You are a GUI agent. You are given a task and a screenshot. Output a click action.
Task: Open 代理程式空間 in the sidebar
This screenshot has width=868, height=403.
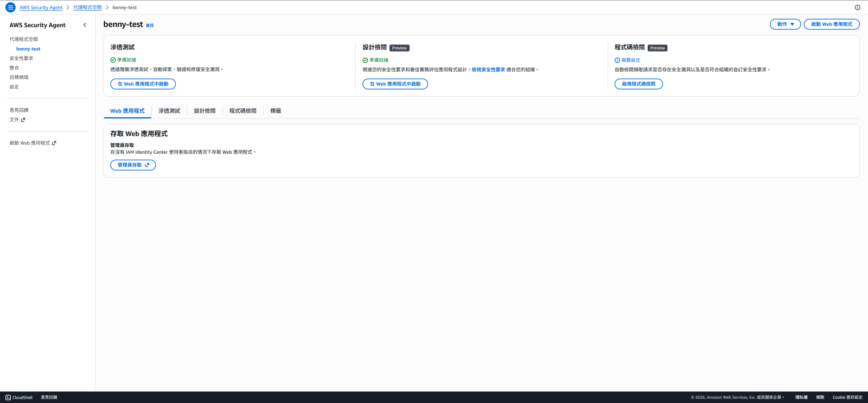click(x=23, y=40)
